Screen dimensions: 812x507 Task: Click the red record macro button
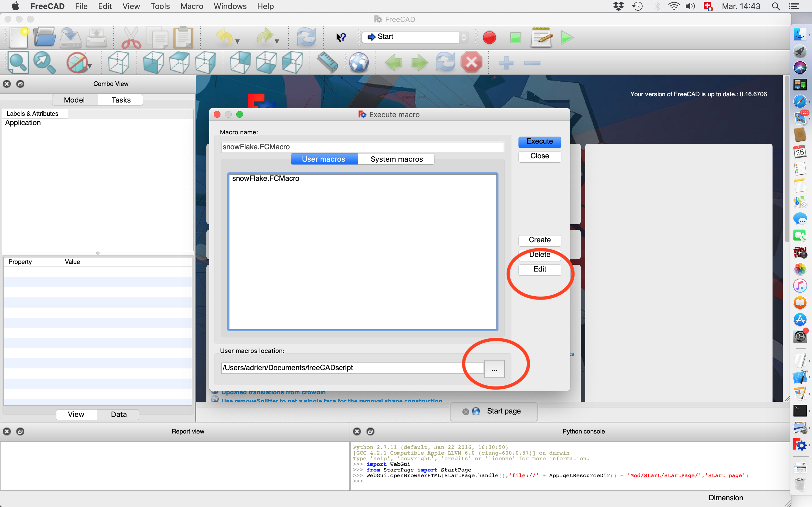tap(489, 37)
